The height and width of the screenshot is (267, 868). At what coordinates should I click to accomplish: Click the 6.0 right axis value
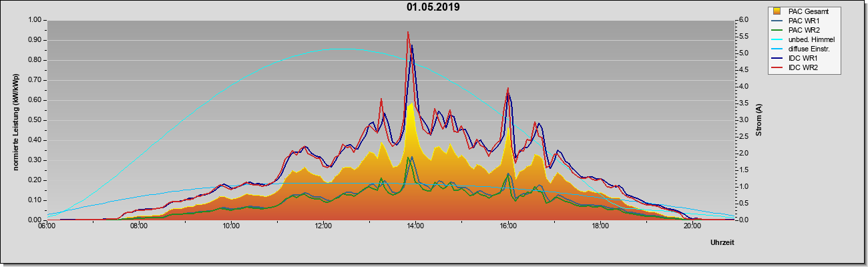click(x=743, y=20)
